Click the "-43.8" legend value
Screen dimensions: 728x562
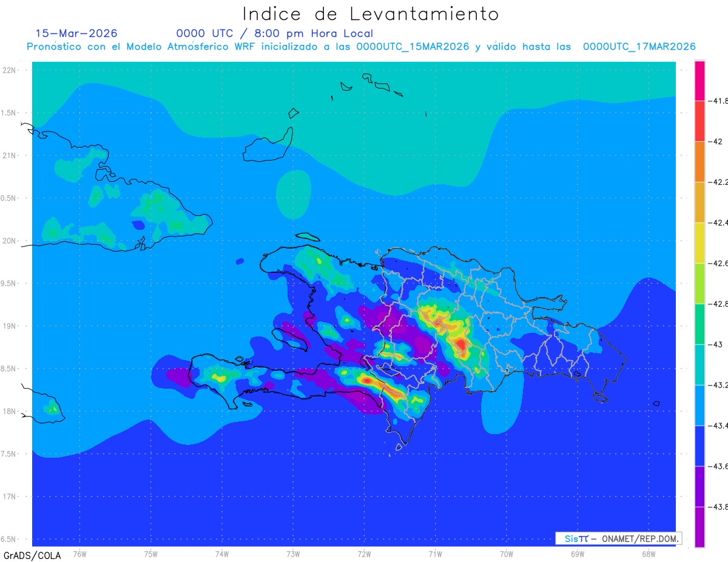point(719,507)
